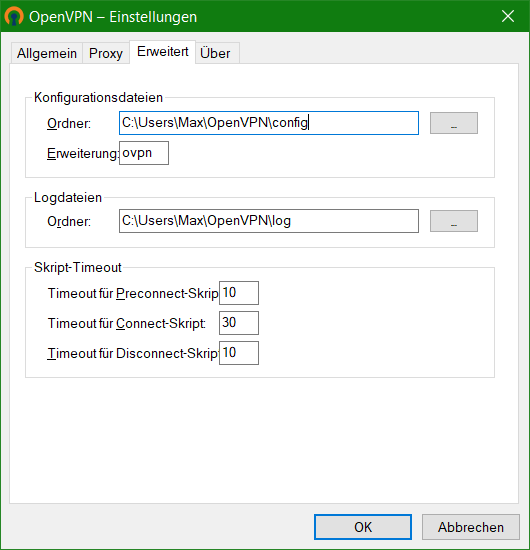The width and height of the screenshot is (530, 550).
Task: Click the OpenVPN logo icon in title bar
Action: tap(14, 16)
